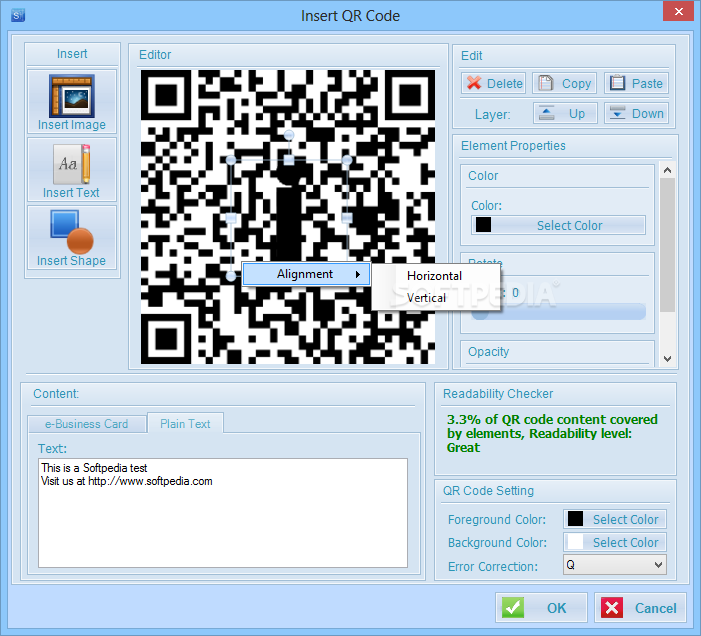Switch to the e-Business Card tab
Image resolution: width=701 pixels, height=636 pixels.
coord(87,424)
